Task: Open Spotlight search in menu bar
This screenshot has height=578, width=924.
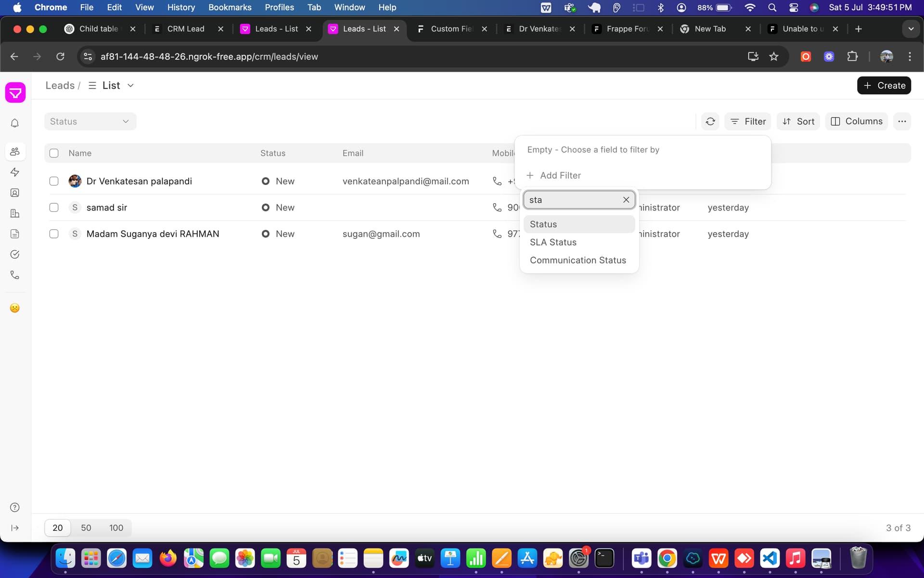Action: (772, 7)
